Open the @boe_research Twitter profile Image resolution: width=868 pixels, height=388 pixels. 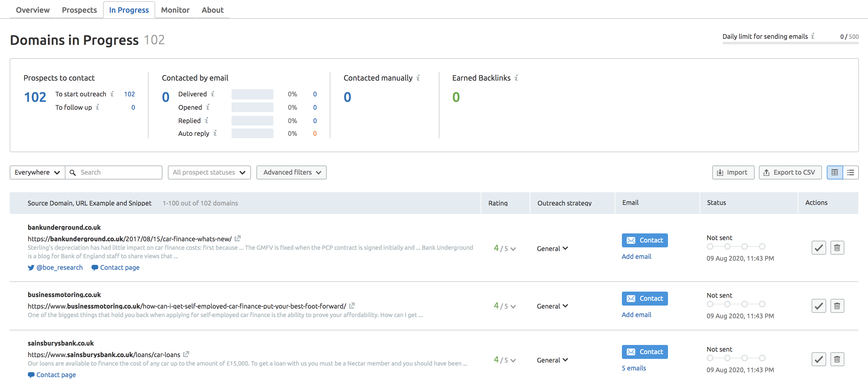(x=59, y=267)
